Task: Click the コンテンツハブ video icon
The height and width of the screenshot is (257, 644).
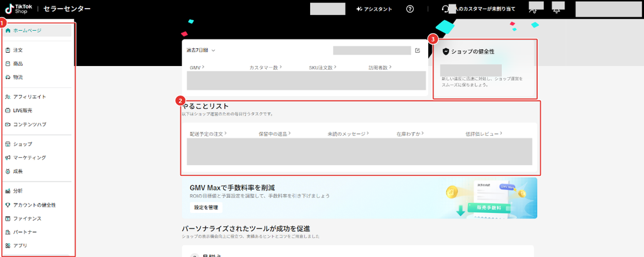Action: [8, 124]
